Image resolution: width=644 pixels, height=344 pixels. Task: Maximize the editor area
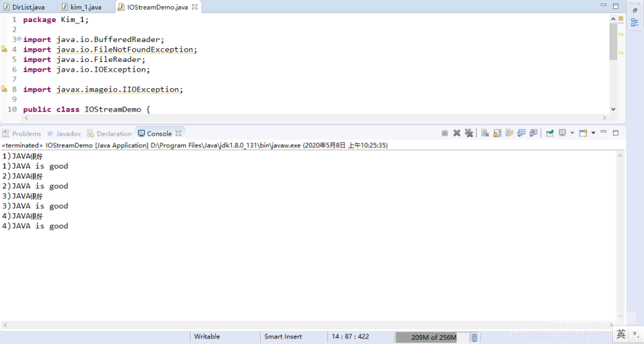(x=616, y=6)
